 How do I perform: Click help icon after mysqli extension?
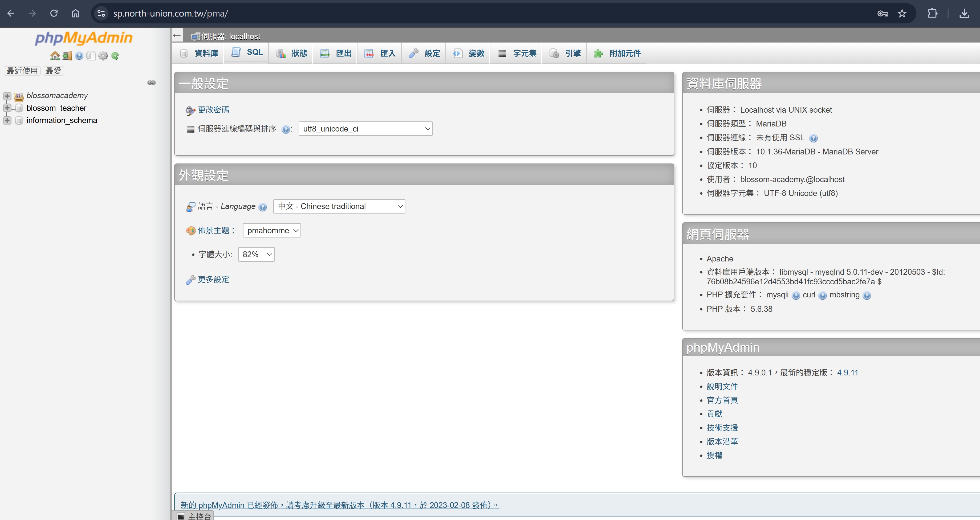795,296
